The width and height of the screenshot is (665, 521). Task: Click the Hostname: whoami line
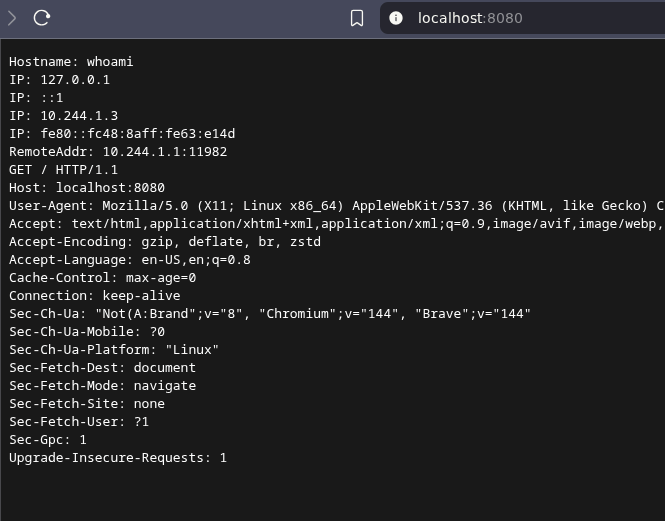[x=71, y=62]
